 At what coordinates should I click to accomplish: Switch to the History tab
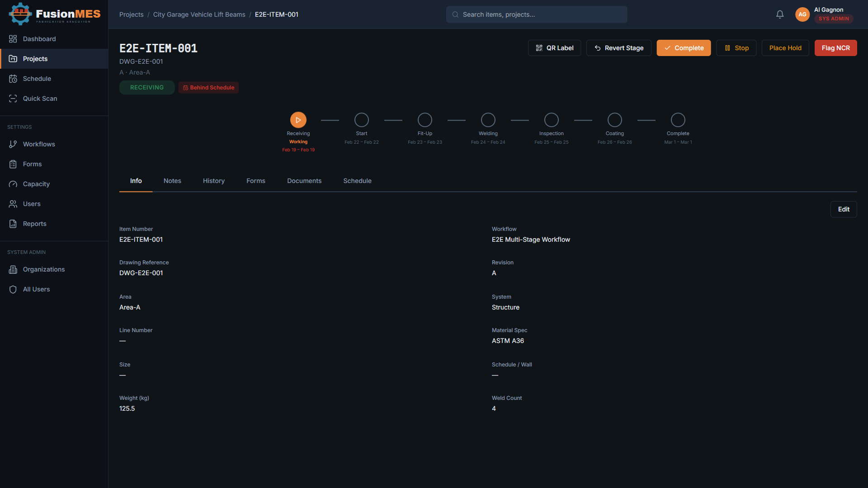213,181
